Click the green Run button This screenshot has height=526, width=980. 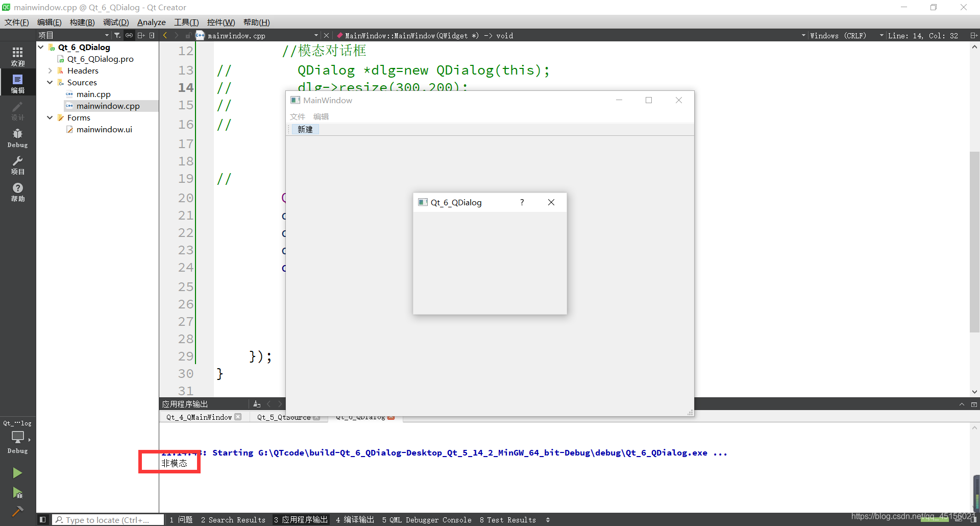[x=17, y=473]
